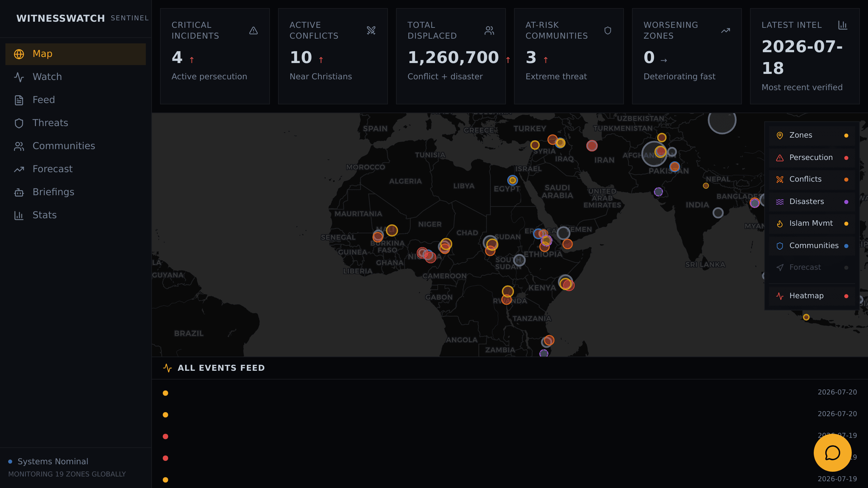Open the Threats section

(75, 123)
